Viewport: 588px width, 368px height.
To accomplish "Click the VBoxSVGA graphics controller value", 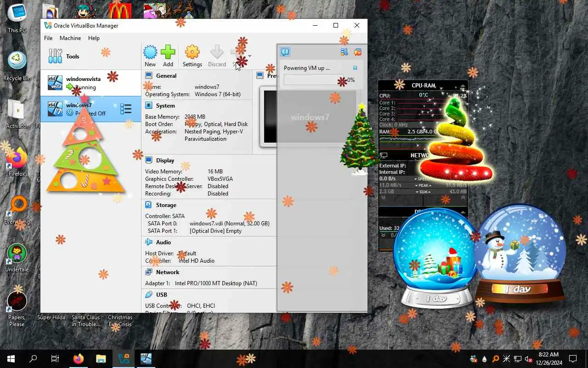I will 220,178.
